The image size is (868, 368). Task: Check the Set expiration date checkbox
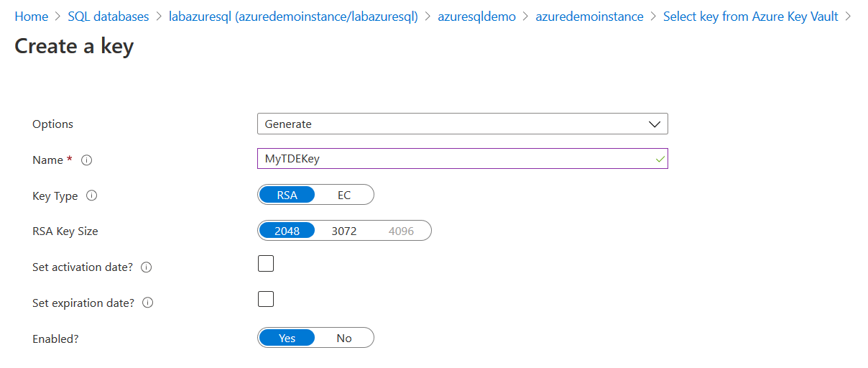click(266, 299)
